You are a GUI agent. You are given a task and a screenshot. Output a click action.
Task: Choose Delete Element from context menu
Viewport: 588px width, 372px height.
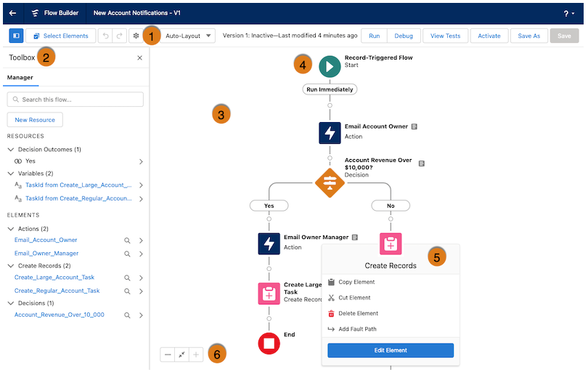358,313
